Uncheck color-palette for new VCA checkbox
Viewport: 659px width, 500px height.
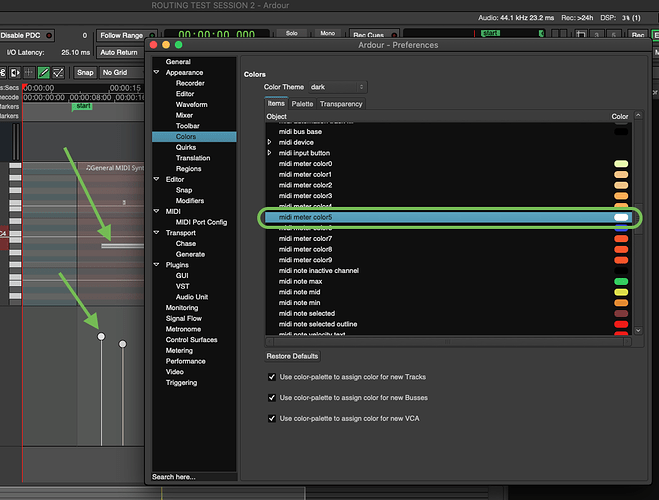tap(273, 418)
